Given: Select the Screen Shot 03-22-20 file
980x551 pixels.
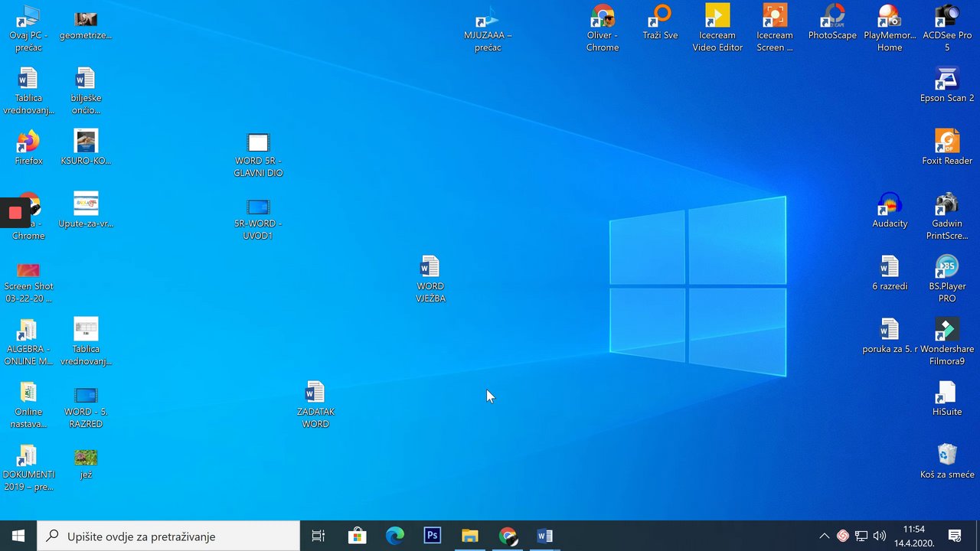Looking at the screenshot, I should 28,269.
